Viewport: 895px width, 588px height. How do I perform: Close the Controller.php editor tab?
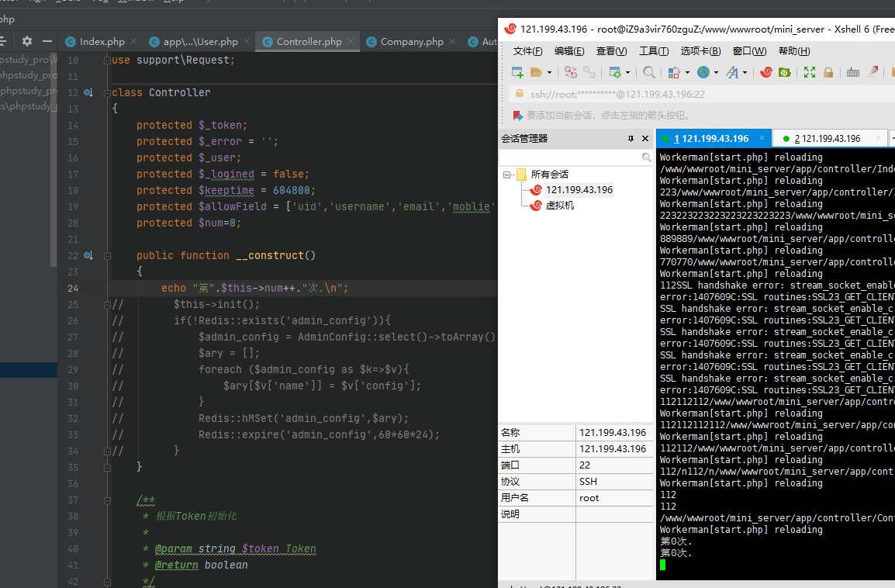coord(351,41)
